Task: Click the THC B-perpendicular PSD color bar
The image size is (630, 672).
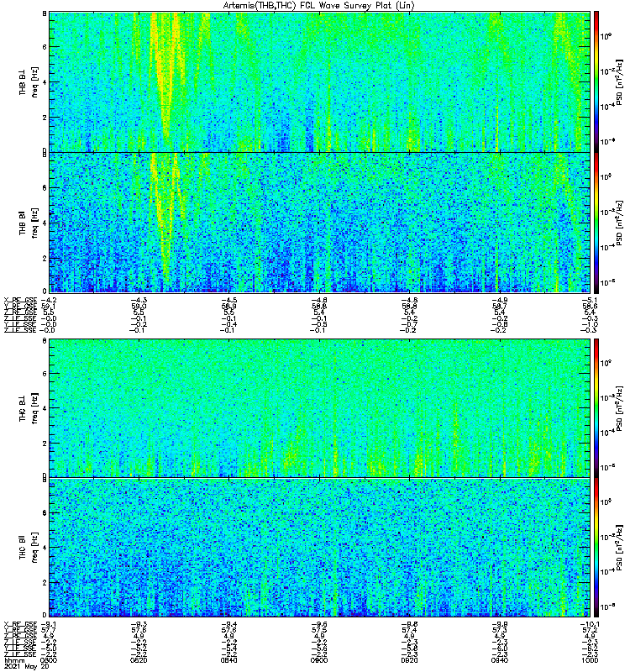Action: 596,408
